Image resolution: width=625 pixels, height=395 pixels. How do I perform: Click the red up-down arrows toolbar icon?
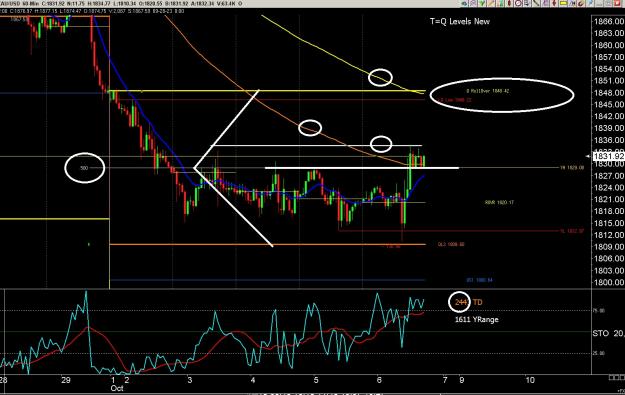[554, 4]
